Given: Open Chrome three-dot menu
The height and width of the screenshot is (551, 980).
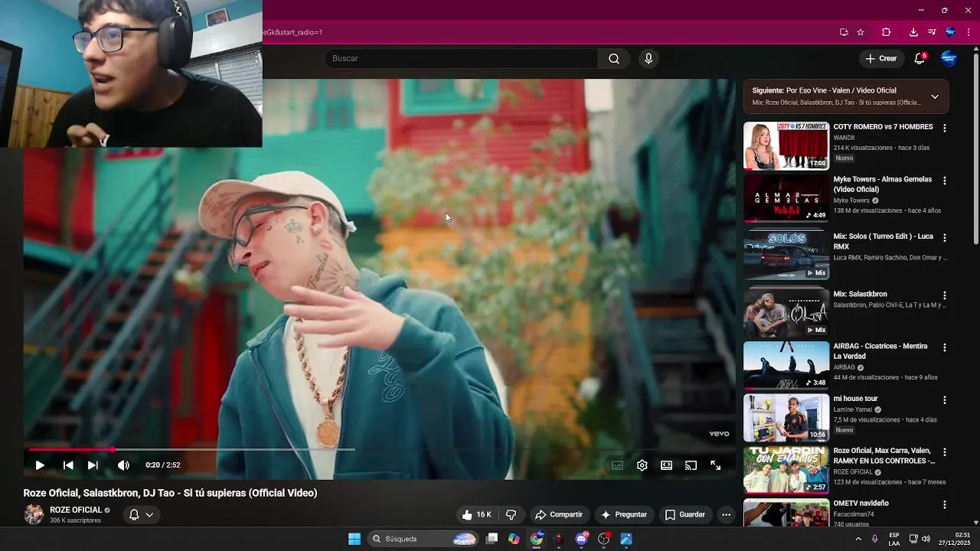Looking at the screenshot, I should pyautogui.click(x=969, y=32).
